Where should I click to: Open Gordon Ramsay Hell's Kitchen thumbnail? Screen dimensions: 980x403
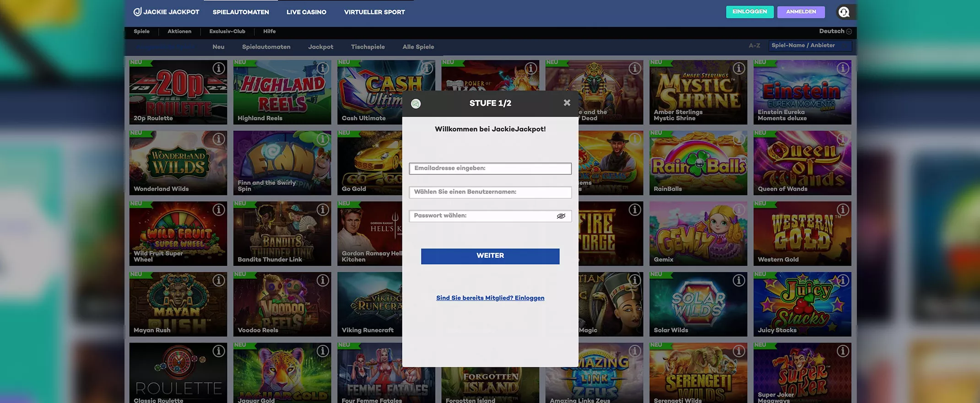tap(370, 234)
